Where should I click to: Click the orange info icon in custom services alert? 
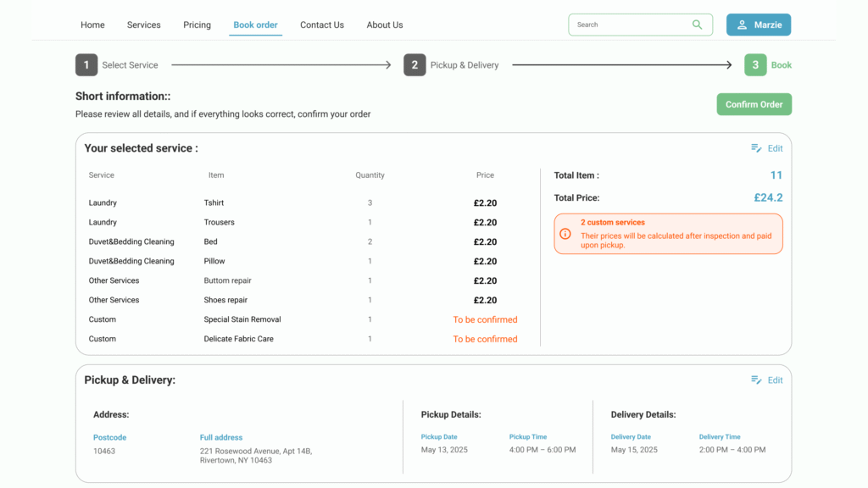click(x=565, y=234)
